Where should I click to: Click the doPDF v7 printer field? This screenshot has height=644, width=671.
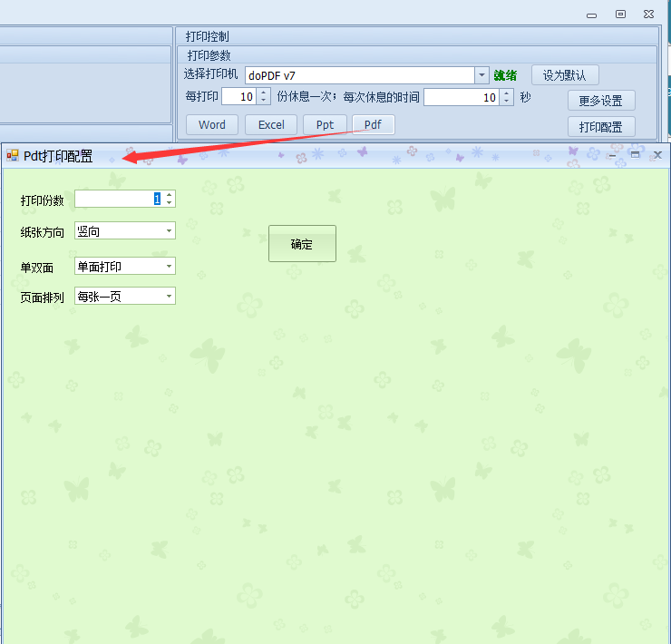[360, 75]
